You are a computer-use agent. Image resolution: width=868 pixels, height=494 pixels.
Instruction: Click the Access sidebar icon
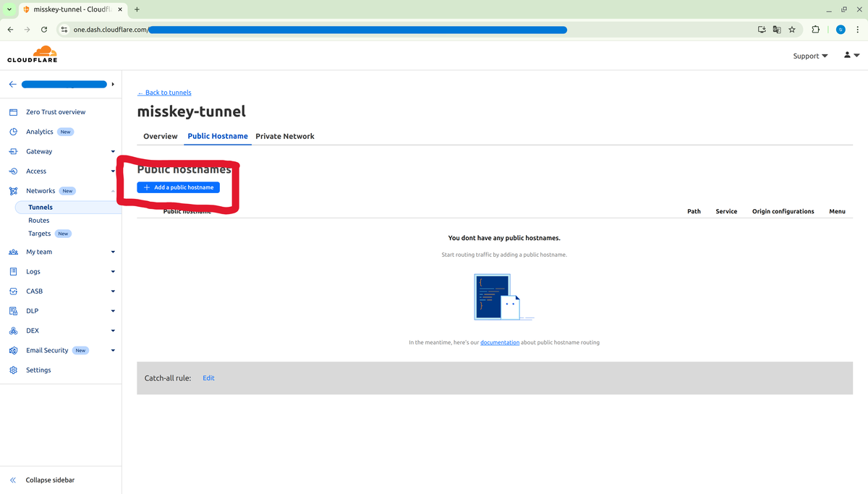pos(13,171)
